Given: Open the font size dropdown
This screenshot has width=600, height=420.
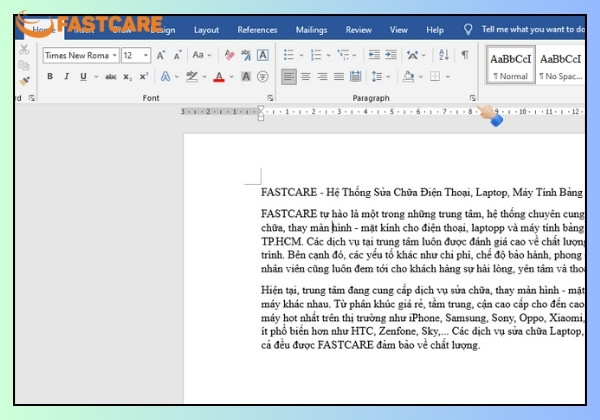Looking at the screenshot, I should click(146, 55).
